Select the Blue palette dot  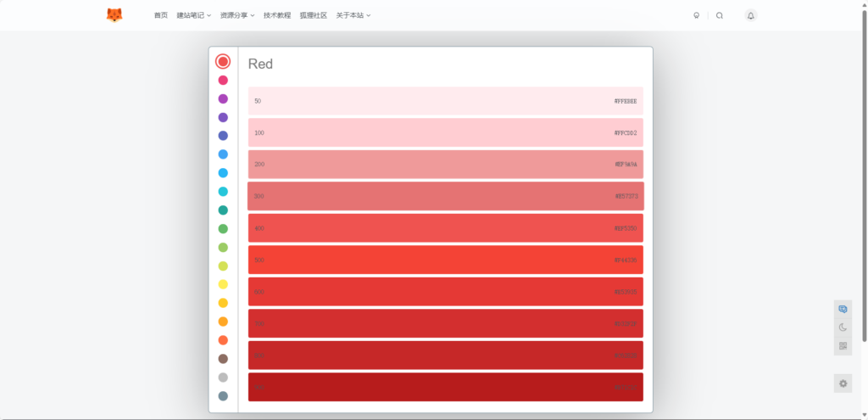point(223,154)
